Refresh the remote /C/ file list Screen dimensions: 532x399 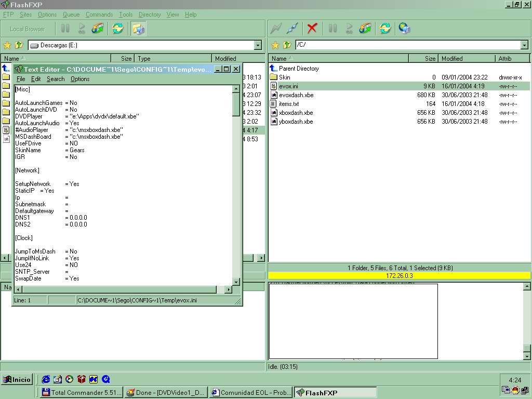coord(385,28)
